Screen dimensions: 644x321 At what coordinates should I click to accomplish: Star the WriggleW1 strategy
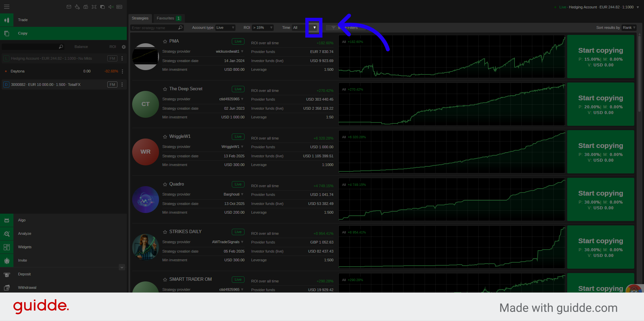(x=165, y=137)
